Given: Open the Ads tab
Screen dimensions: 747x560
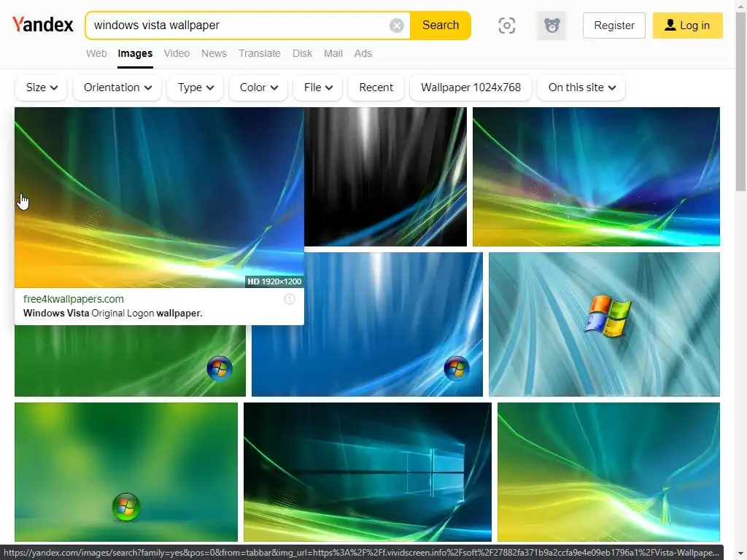Looking at the screenshot, I should pyautogui.click(x=363, y=53).
